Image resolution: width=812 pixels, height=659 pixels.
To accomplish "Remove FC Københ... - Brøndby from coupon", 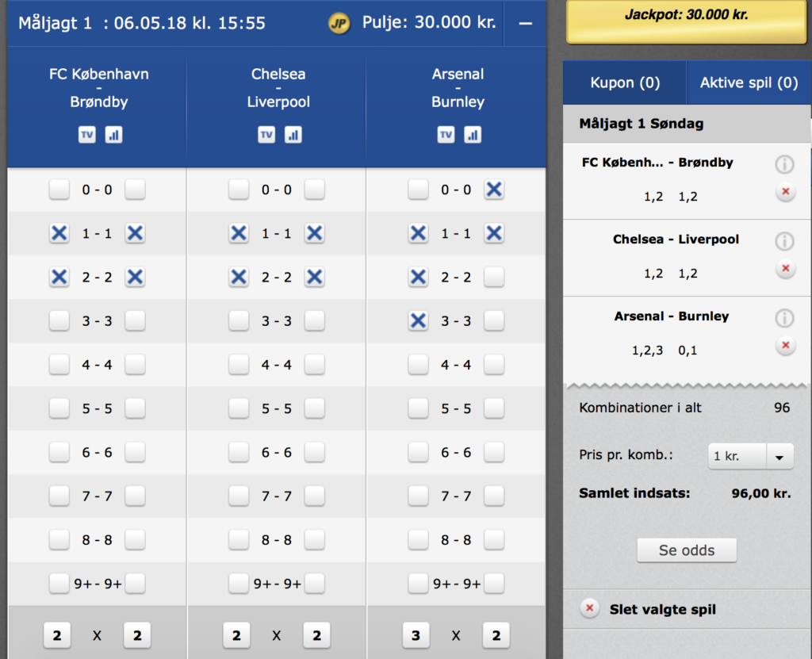I will (x=786, y=192).
